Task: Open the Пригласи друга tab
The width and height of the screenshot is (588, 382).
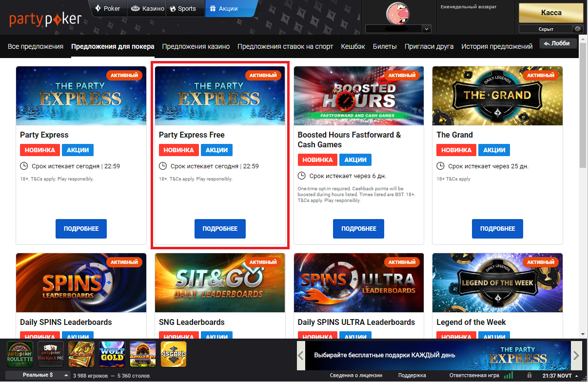Action: pyautogui.click(x=429, y=47)
